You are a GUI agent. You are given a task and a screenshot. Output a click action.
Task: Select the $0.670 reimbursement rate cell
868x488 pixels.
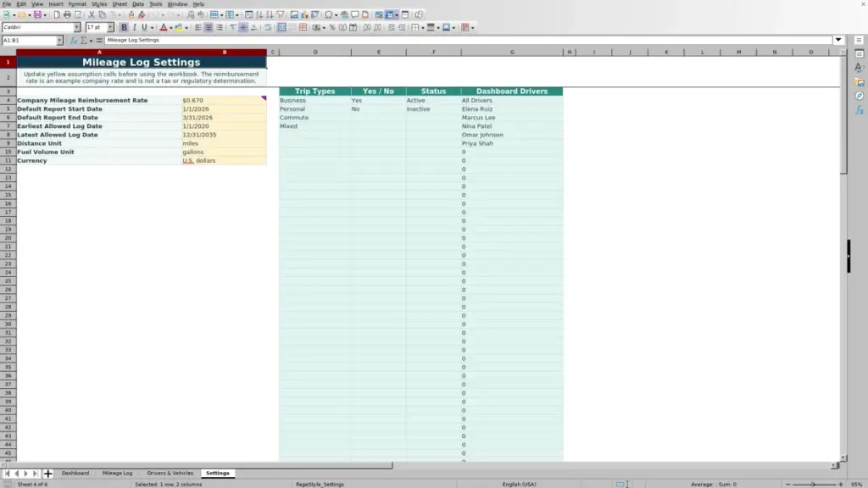click(x=224, y=100)
